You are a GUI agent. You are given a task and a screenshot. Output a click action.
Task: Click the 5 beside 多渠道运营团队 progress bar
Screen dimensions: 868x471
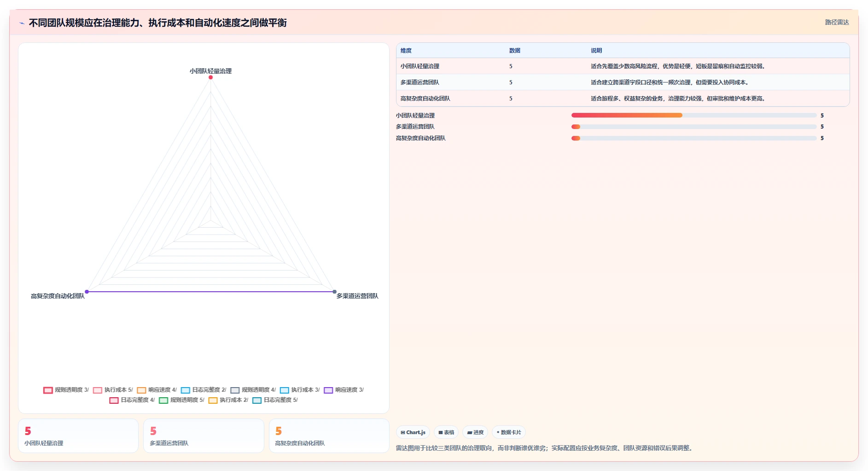point(822,127)
